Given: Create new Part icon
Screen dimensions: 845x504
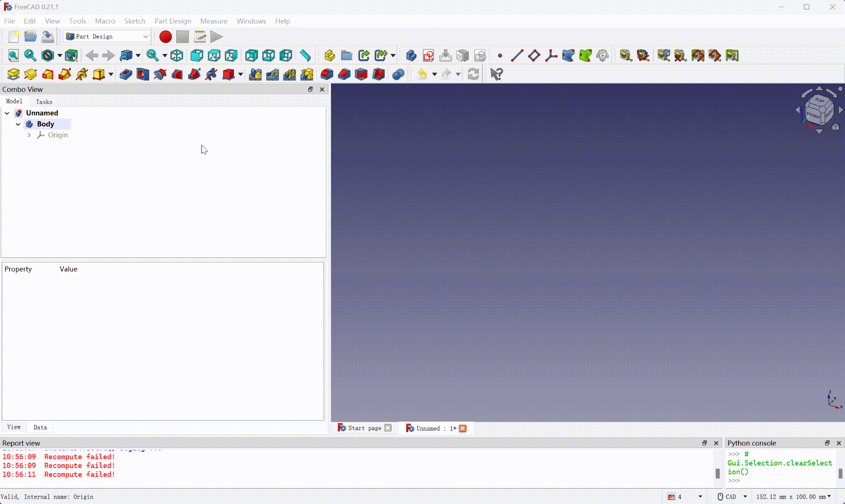Looking at the screenshot, I should pyautogui.click(x=330, y=56).
